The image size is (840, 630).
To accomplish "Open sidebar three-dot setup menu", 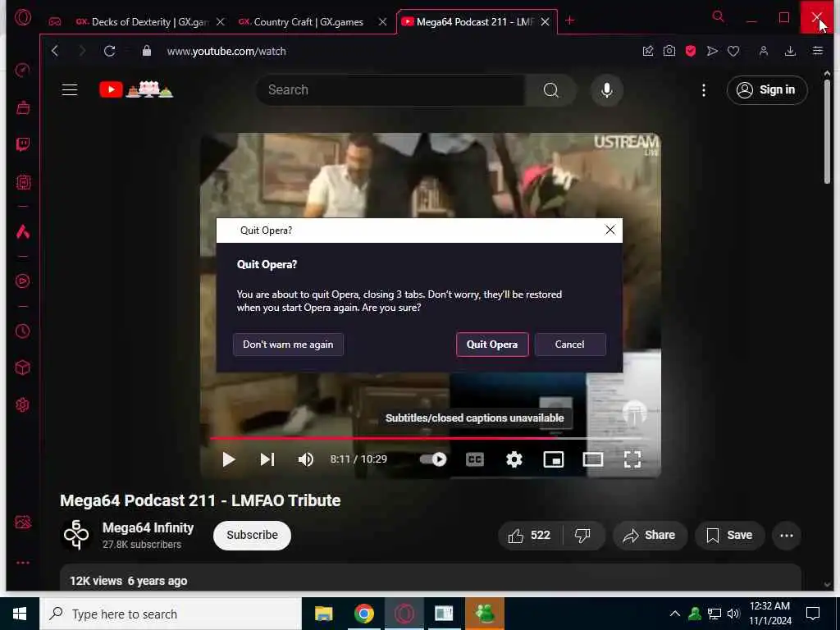I will click(22, 563).
